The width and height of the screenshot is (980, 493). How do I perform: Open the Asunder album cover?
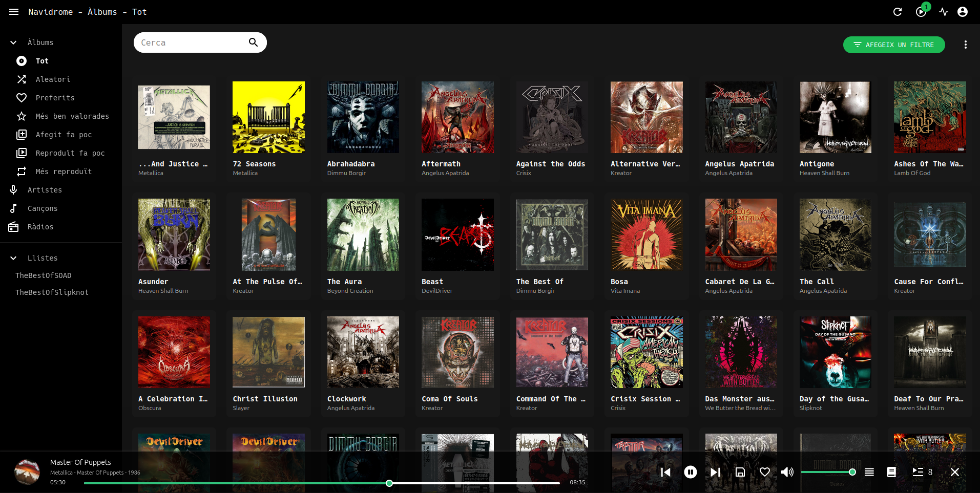pyautogui.click(x=174, y=234)
